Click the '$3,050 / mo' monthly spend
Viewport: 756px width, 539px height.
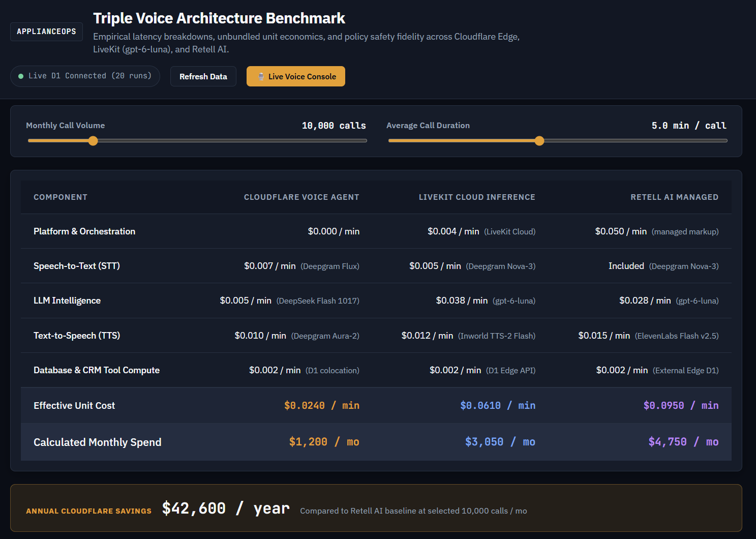coord(500,442)
